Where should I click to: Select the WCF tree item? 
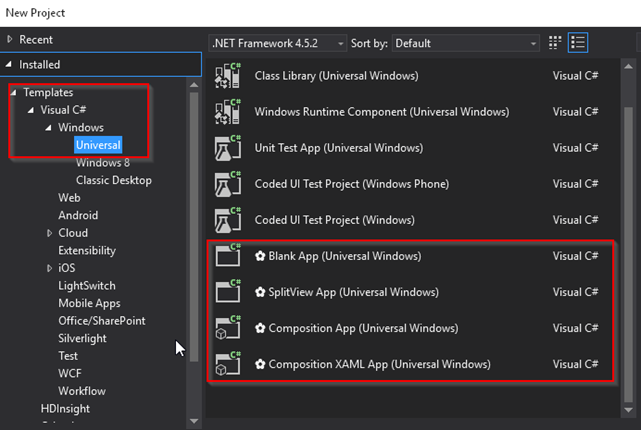[x=69, y=373]
